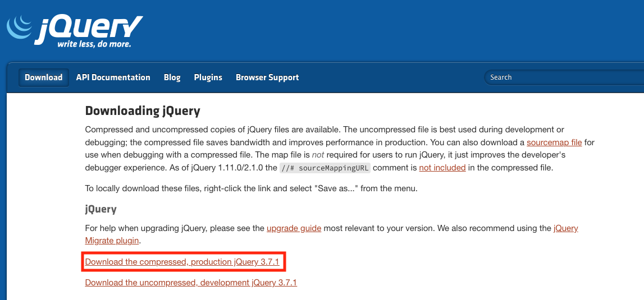Open API Documentation nav item
Image resolution: width=644 pixels, height=300 pixels.
coord(113,77)
